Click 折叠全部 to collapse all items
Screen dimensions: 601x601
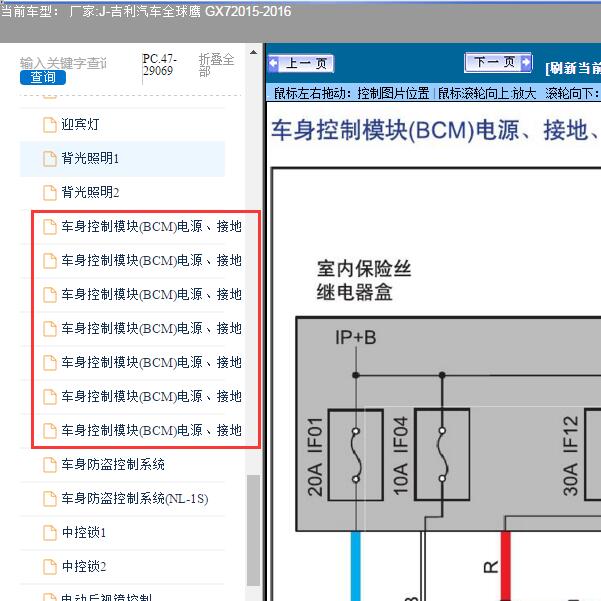point(216,65)
